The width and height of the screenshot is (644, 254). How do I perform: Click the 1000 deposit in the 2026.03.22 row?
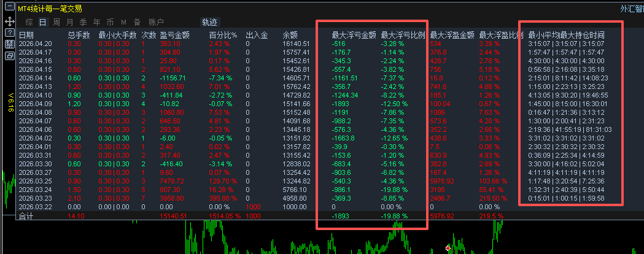tap(254, 207)
